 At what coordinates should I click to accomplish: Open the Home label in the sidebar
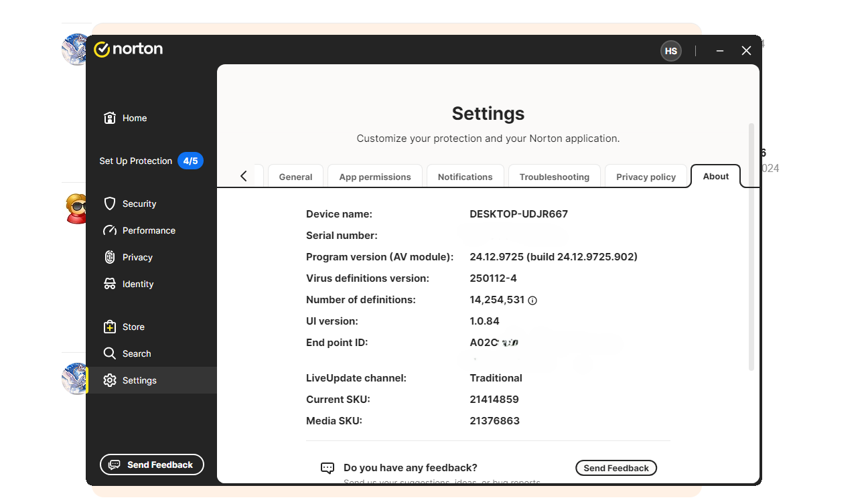click(x=135, y=118)
